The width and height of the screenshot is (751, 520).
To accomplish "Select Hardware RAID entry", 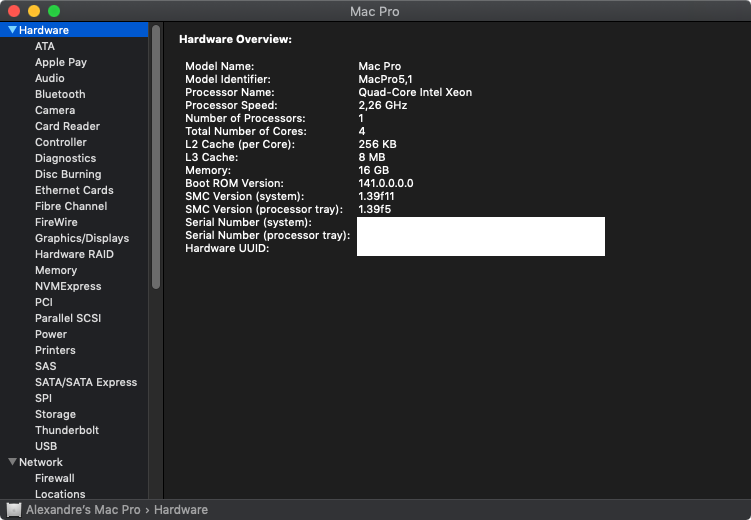I will point(74,254).
